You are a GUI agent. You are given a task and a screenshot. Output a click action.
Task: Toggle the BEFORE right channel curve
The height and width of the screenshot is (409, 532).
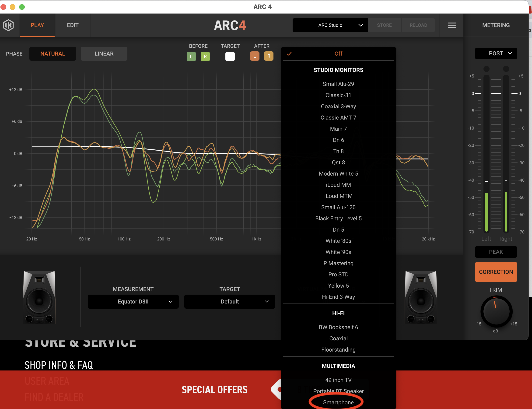[205, 56]
